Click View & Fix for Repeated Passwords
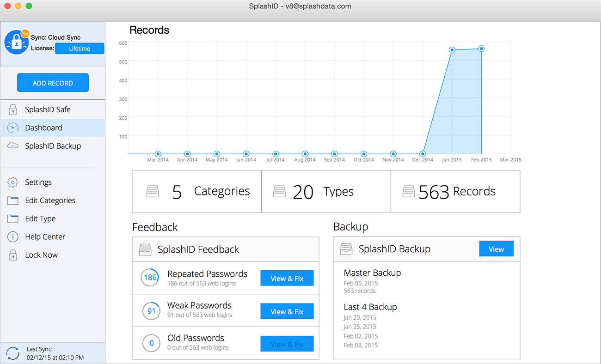601x364 pixels. [287, 279]
